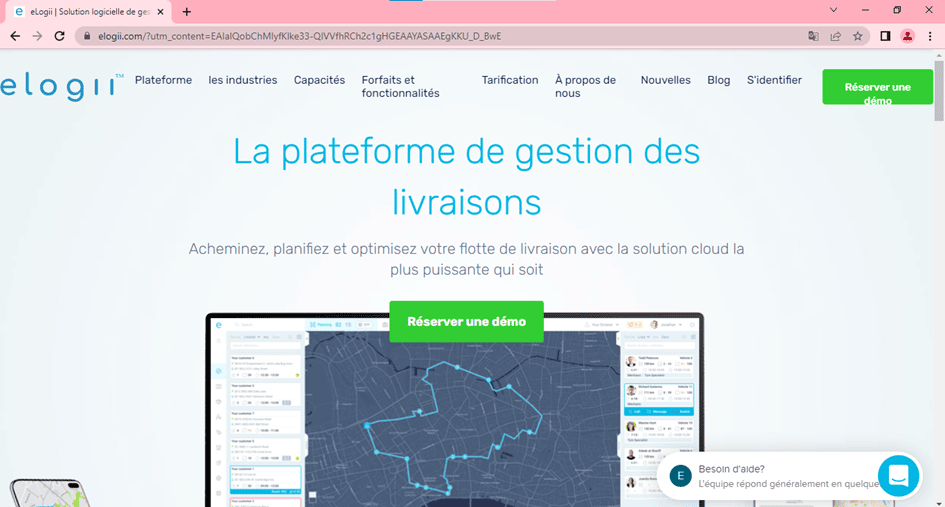Go to the Tarification page

tap(510, 80)
